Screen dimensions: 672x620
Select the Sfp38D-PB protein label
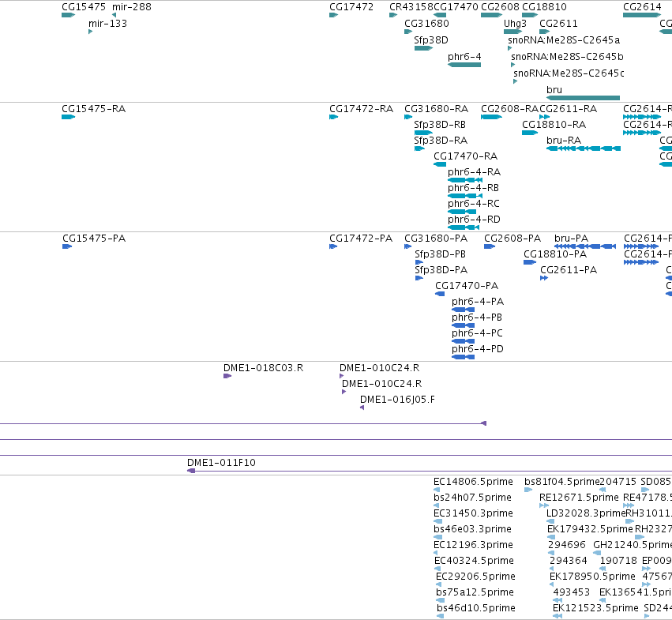[x=440, y=254]
